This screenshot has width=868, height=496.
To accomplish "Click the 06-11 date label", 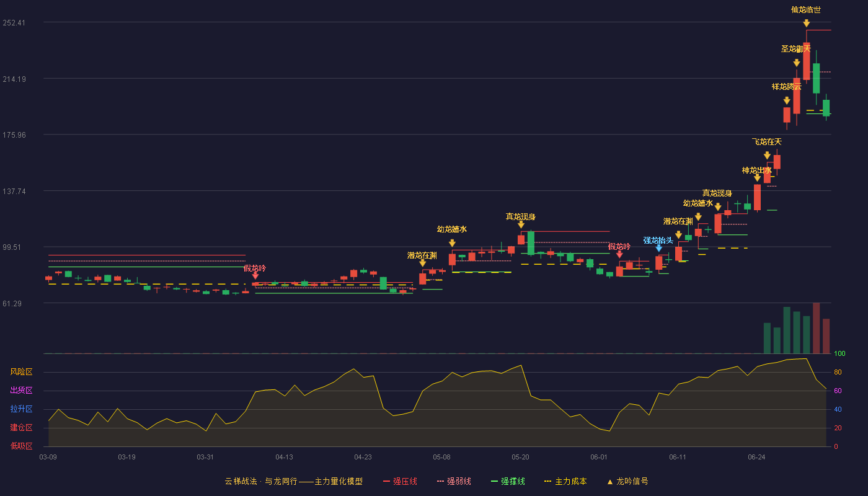I will (678, 457).
